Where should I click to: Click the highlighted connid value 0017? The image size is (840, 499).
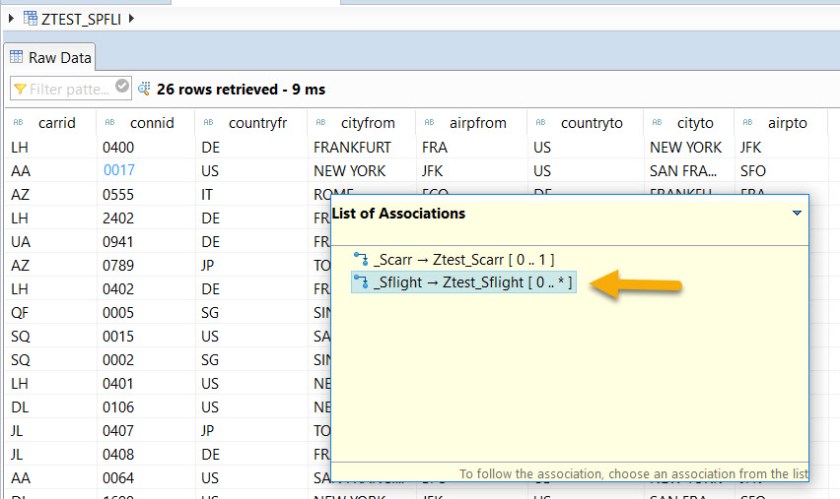(x=118, y=170)
